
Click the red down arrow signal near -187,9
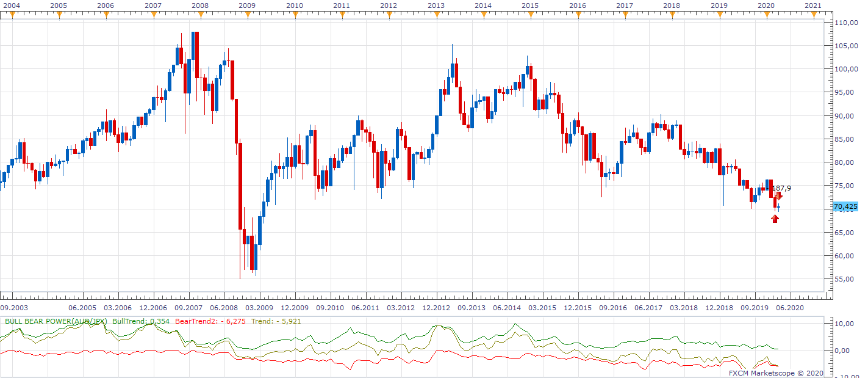coord(779,196)
